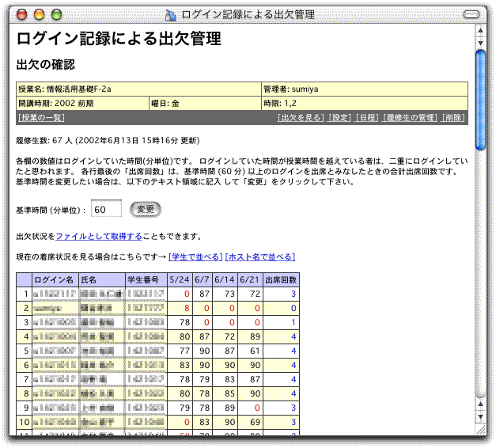496x448 pixels.
Task: Open the 出欠を見る link
Action: click(301, 118)
